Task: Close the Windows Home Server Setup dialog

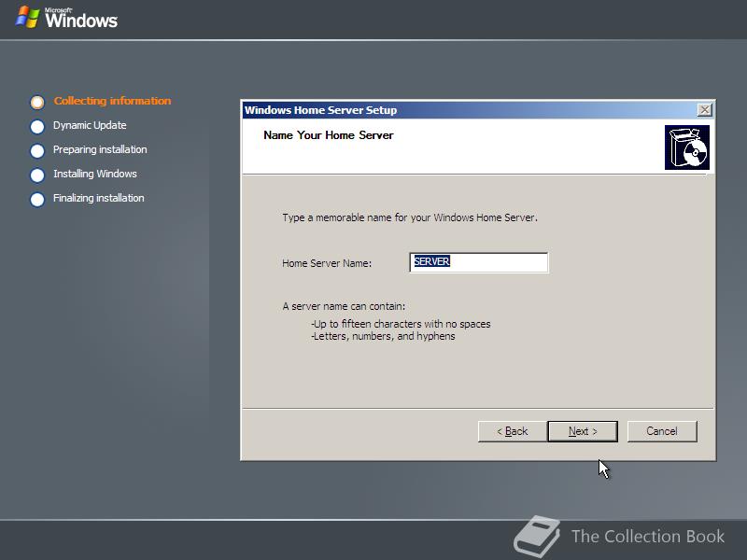Action: click(x=705, y=110)
